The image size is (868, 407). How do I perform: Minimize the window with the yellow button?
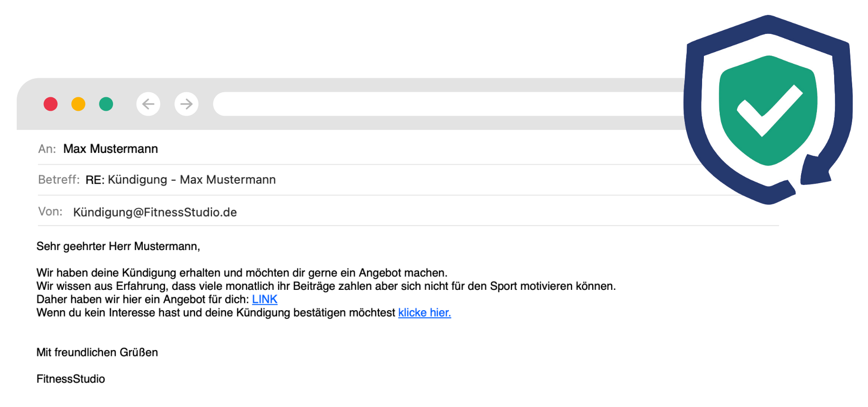tap(78, 104)
